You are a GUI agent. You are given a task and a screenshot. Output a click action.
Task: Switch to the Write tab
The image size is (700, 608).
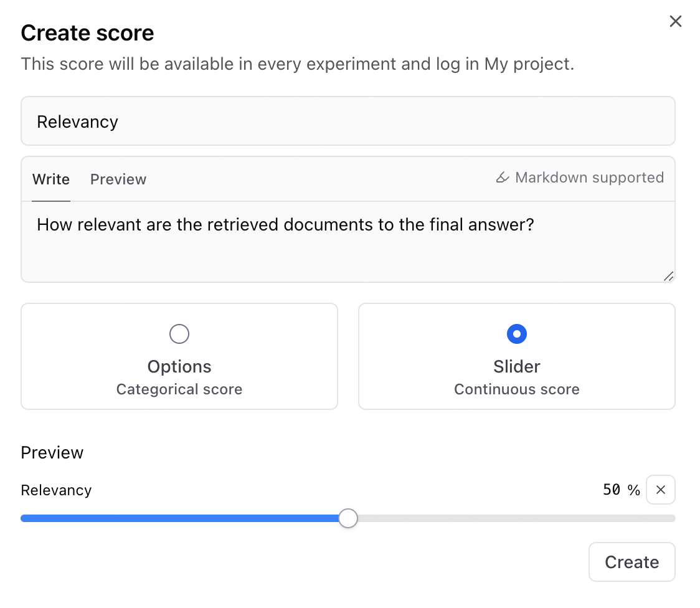[x=50, y=179]
